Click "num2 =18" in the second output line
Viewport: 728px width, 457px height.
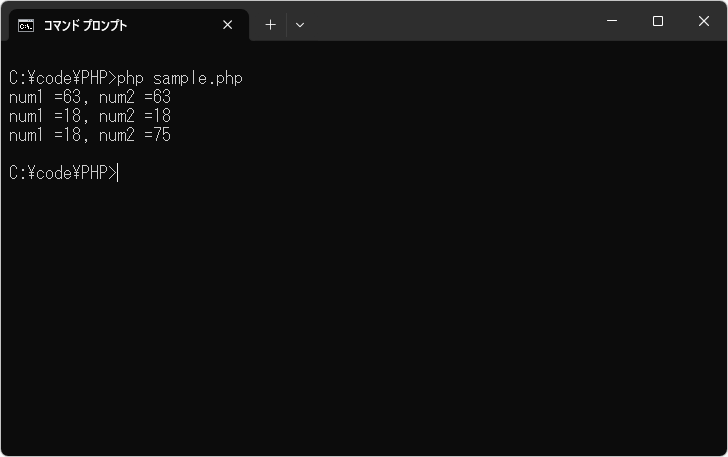click(135, 116)
